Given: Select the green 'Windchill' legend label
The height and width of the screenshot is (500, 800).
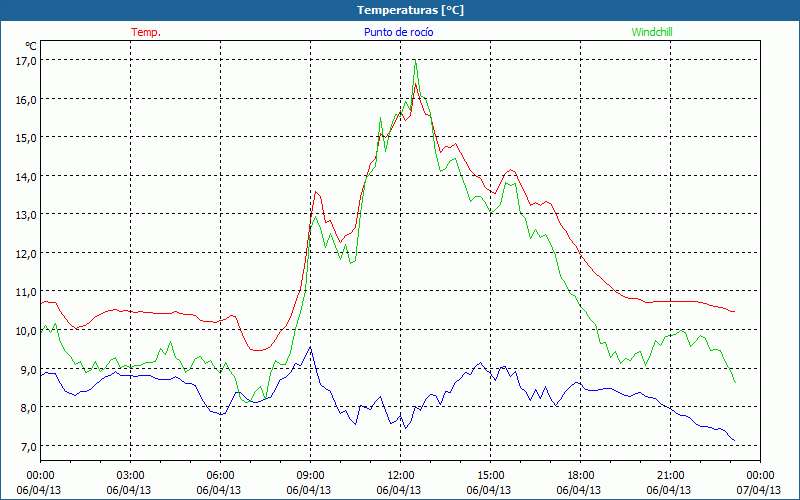Looking at the screenshot, I should pyautogui.click(x=652, y=32).
